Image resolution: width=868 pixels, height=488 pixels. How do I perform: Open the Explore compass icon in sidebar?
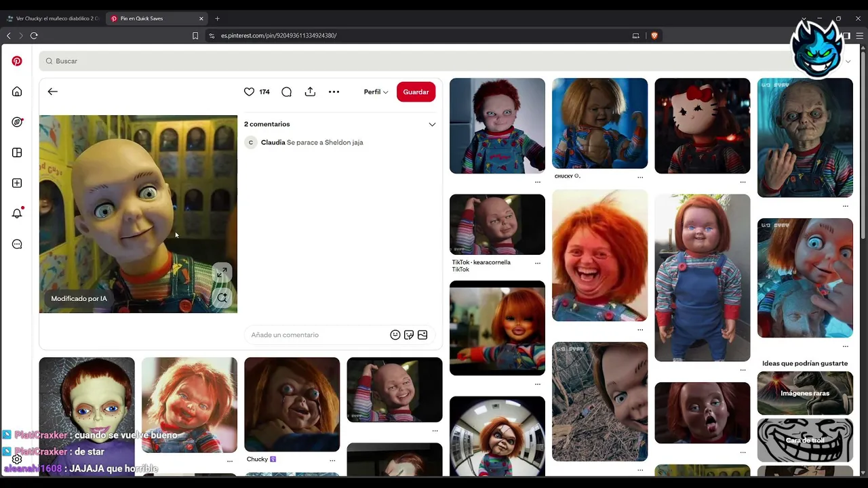[x=17, y=122]
